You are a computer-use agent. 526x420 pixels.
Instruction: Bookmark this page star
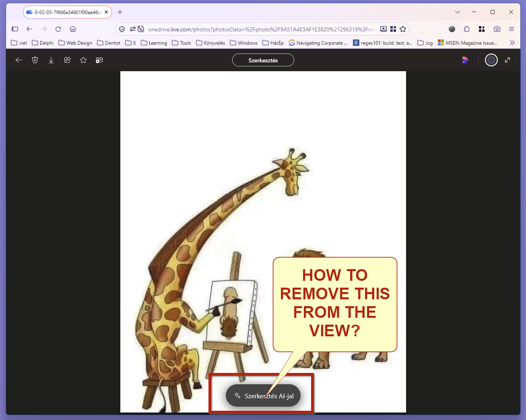(403, 29)
